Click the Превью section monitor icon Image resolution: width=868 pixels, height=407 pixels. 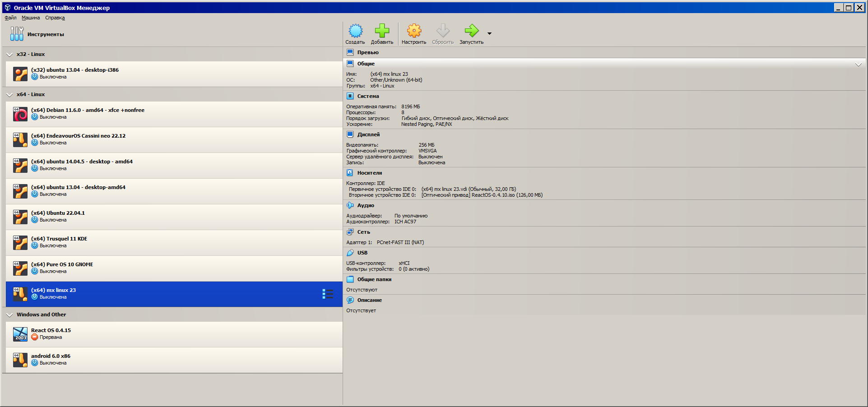pos(350,52)
